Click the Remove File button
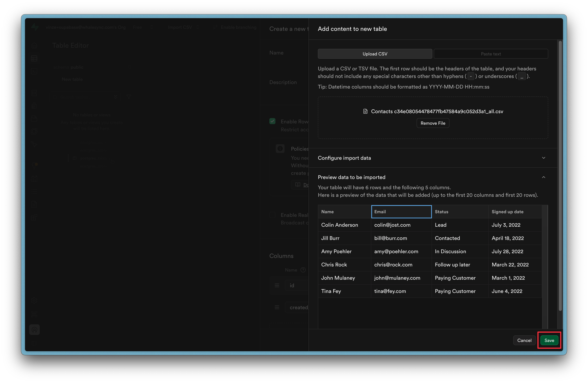Screen dimensions: 588x383 pyautogui.click(x=433, y=123)
